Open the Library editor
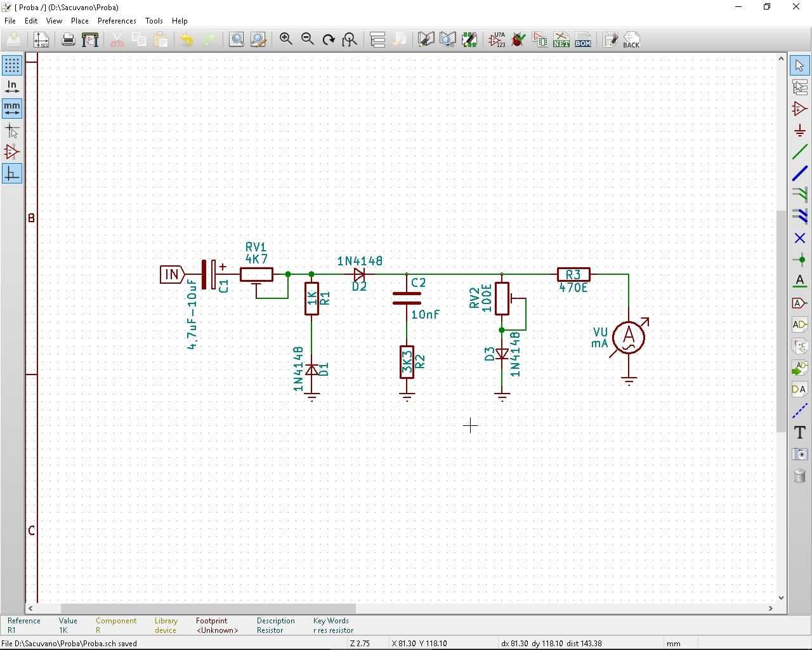 pyautogui.click(x=426, y=40)
